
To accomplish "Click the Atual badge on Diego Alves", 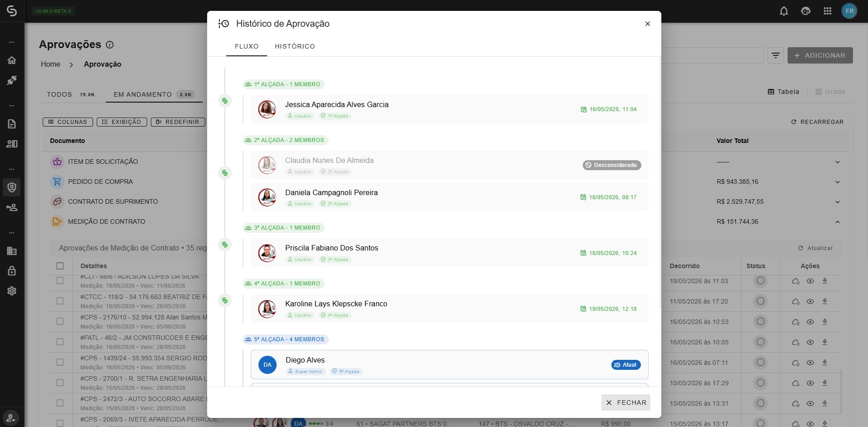I will [626, 365].
